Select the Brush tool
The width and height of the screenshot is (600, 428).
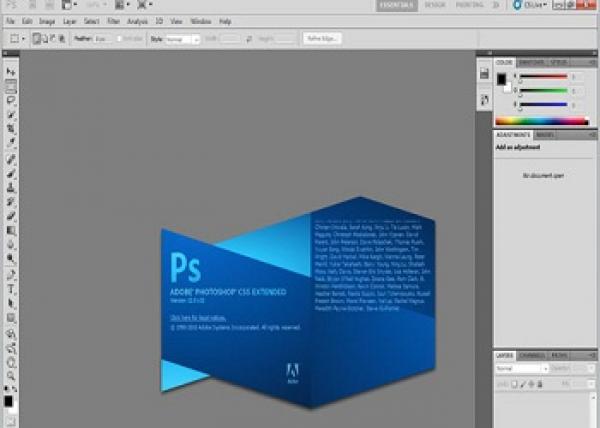coord(11,173)
